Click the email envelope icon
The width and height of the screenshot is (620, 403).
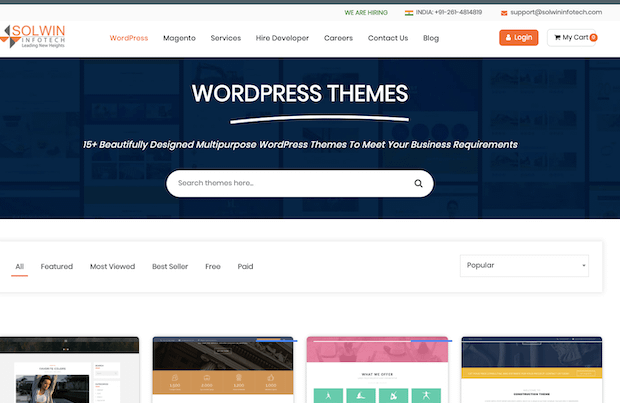click(x=504, y=13)
